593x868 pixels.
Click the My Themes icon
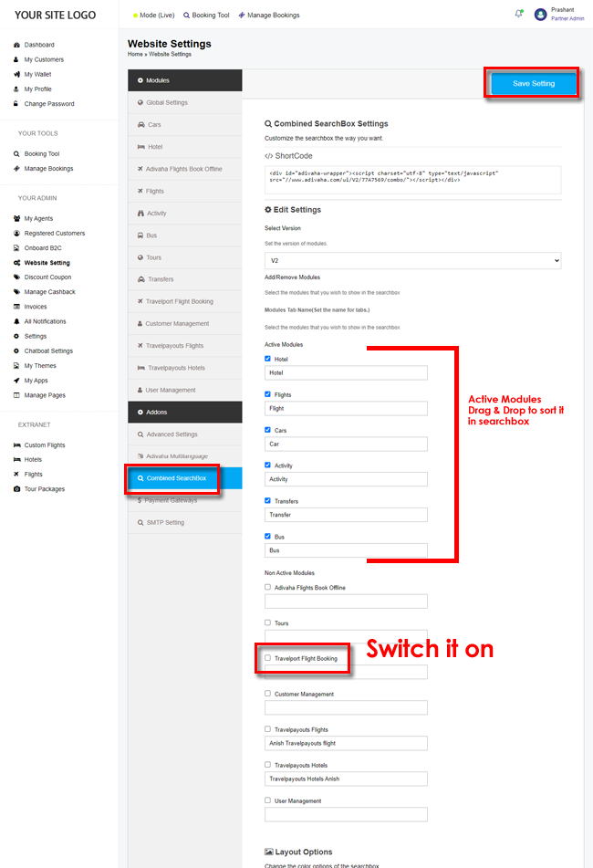(16, 366)
